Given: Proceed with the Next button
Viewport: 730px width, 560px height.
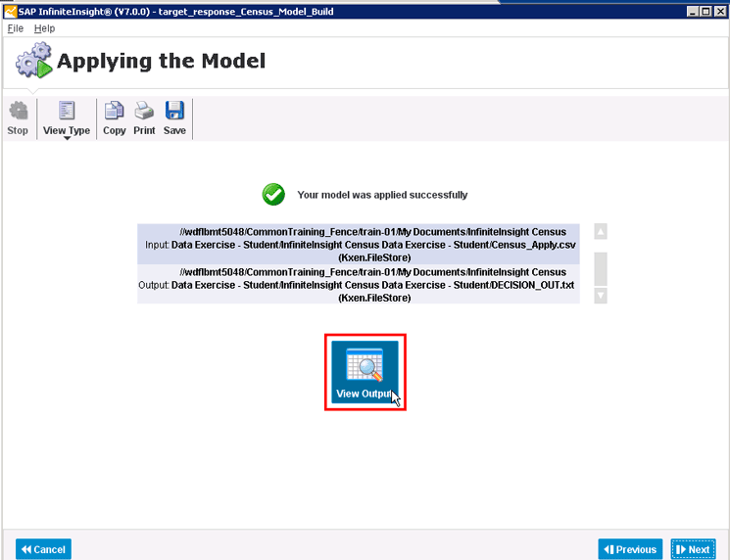Looking at the screenshot, I should [693, 549].
